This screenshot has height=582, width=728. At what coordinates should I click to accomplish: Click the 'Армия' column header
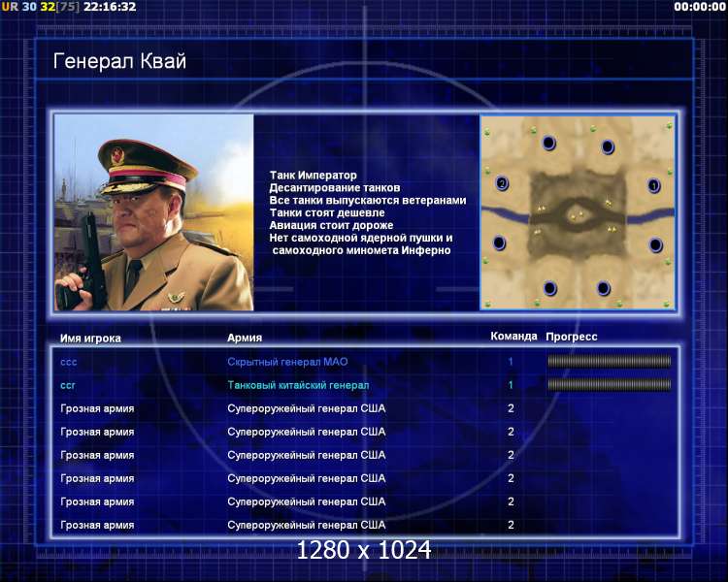[245, 338]
